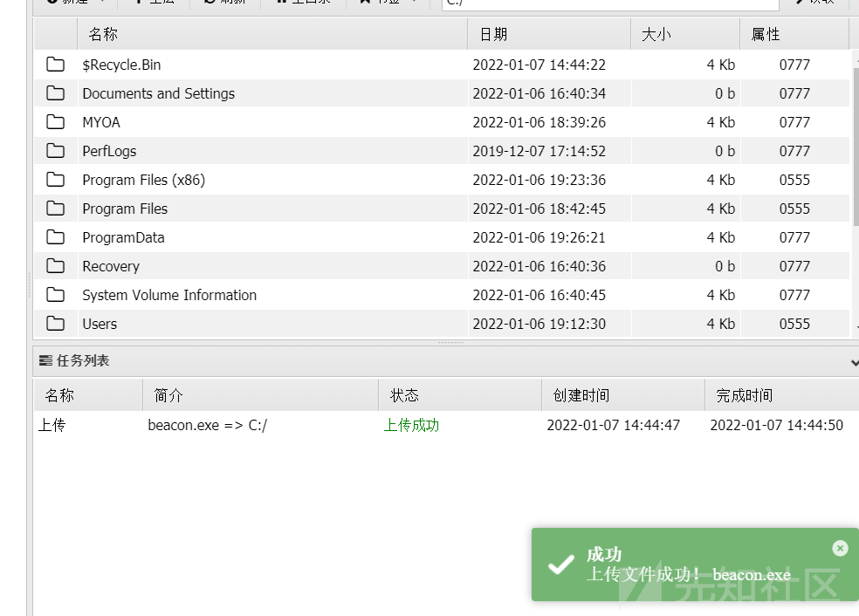Click the success checkmark in the notification
This screenshot has height=616, width=859.
(x=561, y=565)
